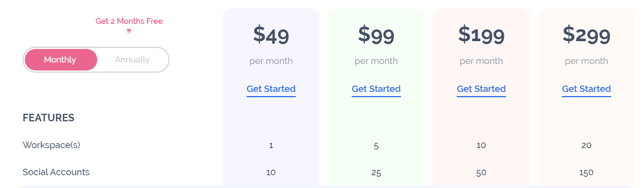Click the FEATURES heading
Image resolution: width=644 pixels, height=188 pixels.
click(x=48, y=118)
